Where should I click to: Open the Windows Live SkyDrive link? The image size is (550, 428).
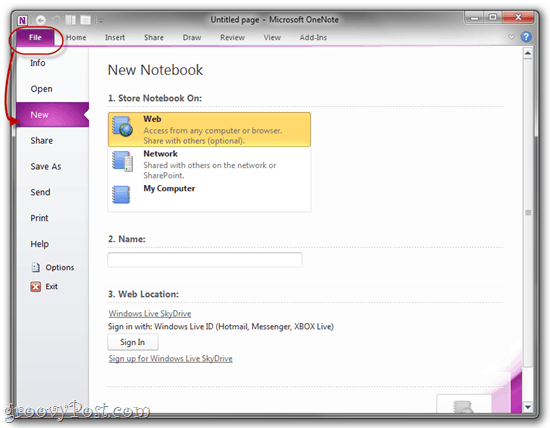[150, 314]
